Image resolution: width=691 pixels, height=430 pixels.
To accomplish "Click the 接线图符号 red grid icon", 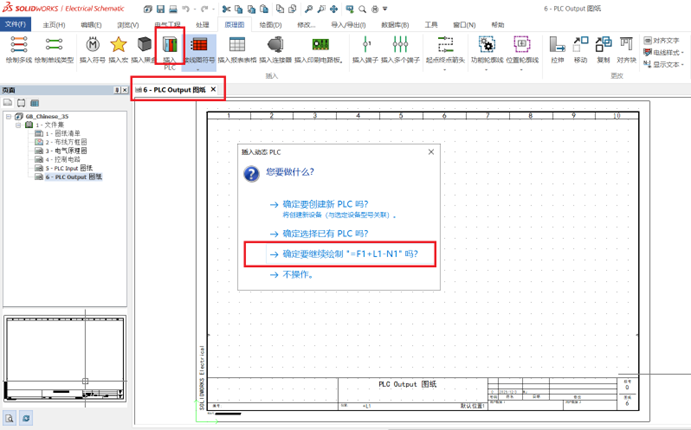I will [199, 44].
